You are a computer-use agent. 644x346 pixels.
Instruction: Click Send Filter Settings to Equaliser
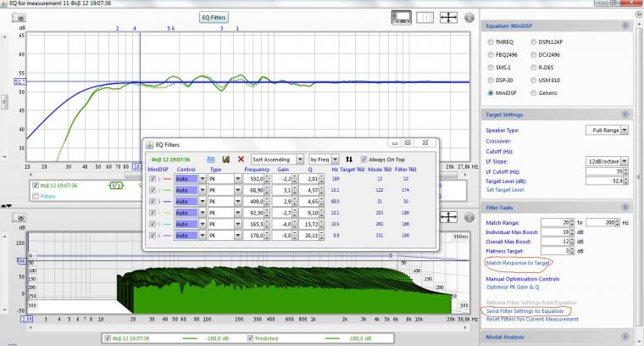pyautogui.click(x=523, y=312)
